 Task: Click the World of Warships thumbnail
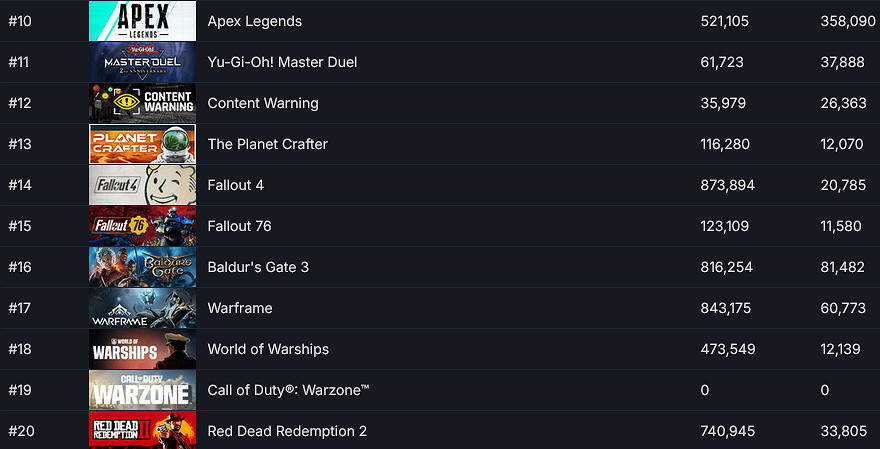pyautogui.click(x=142, y=349)
